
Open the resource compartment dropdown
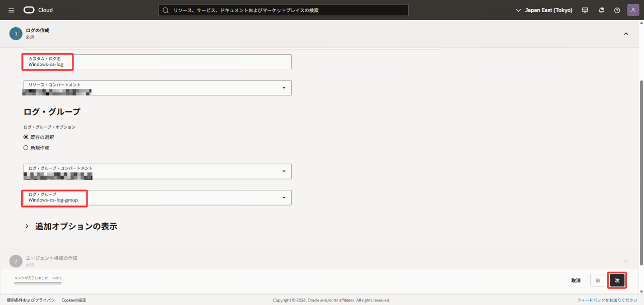157,88
